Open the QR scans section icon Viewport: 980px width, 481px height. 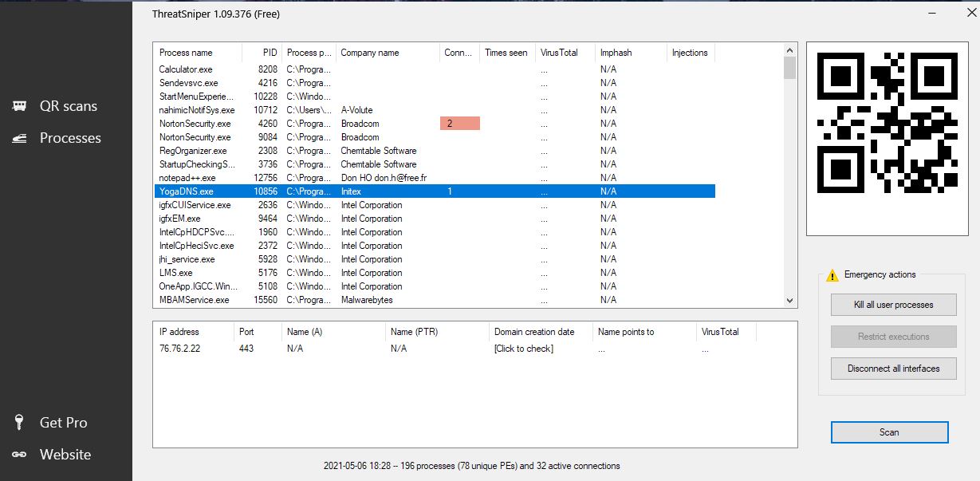click(20, 106)
